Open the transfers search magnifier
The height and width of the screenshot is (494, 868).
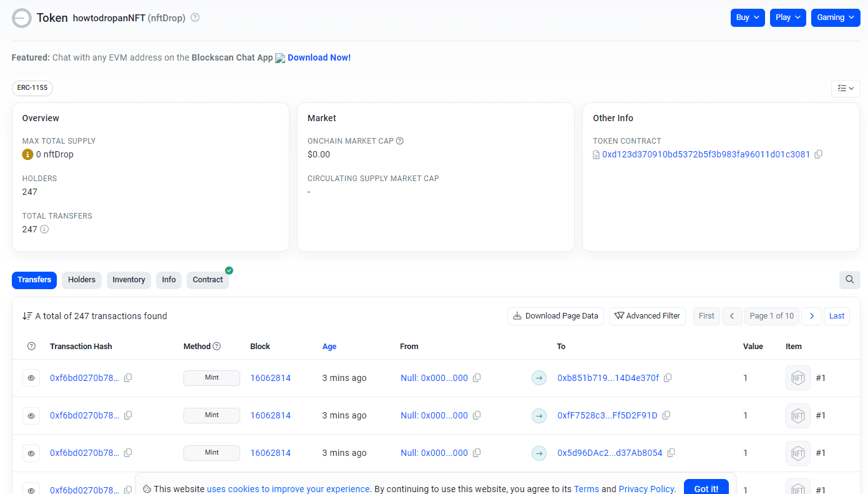[849, 280]
